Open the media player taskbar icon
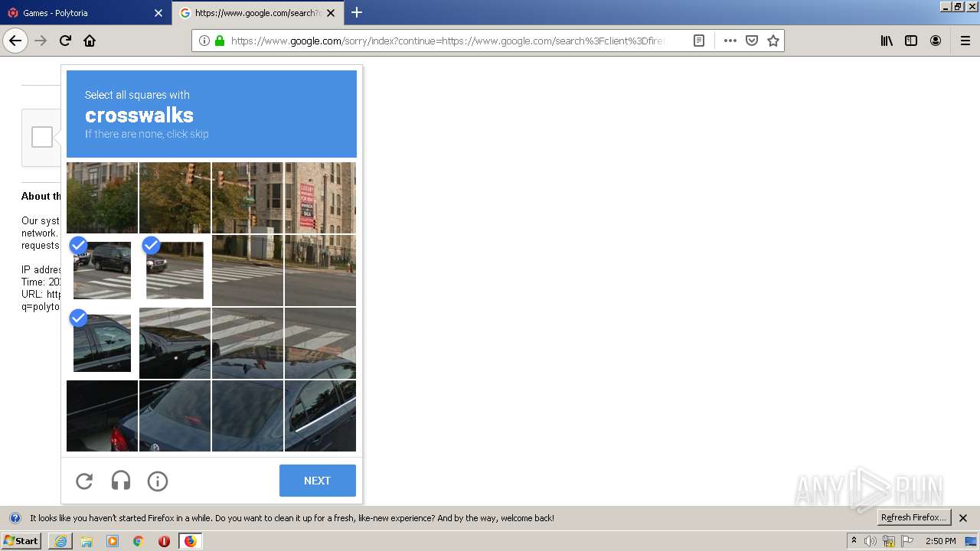This screenshot has width=980, height=551. pyautogui.click(x=113, y=541)
